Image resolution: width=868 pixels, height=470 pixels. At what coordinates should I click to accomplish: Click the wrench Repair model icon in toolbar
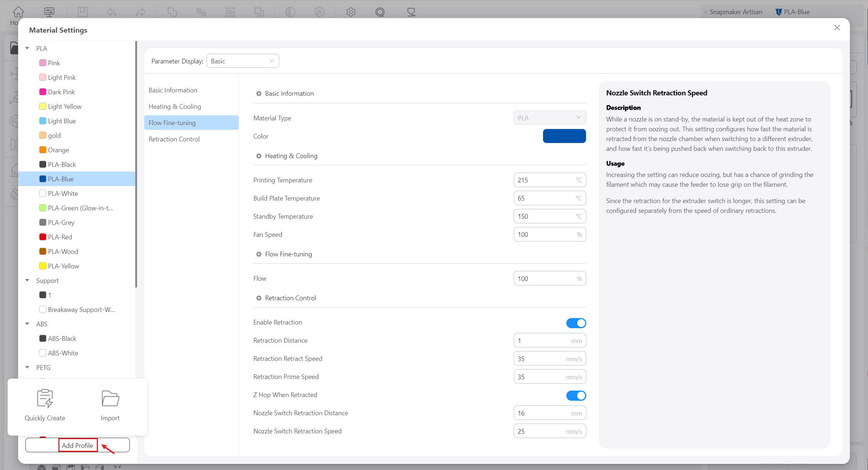(x=319, y=12)
